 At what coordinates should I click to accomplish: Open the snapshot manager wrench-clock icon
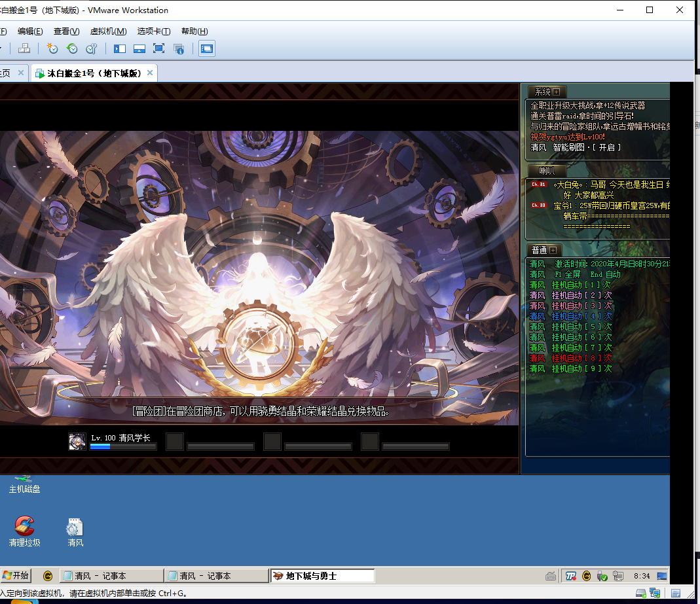click(92, 48)
